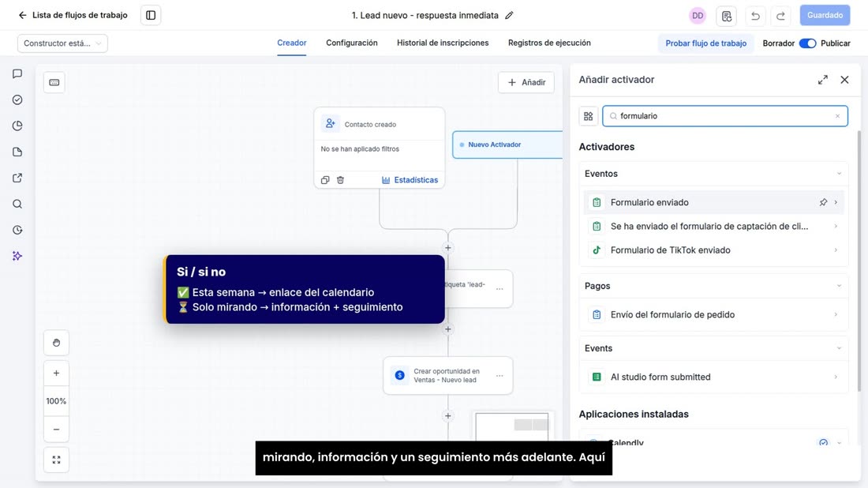Open the pie chart sidebar icon
Screen dimensions: 868x488
17,126
